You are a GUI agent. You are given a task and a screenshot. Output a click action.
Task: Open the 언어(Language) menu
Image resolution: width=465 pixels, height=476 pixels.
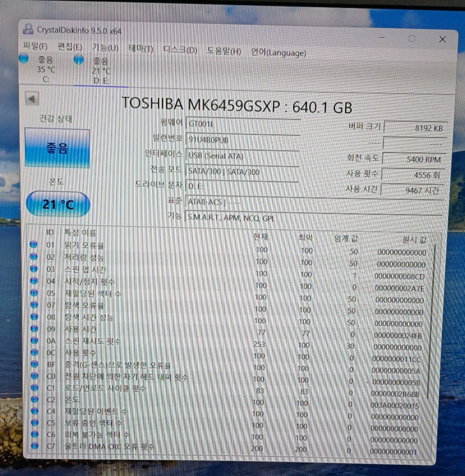point(278,53)
